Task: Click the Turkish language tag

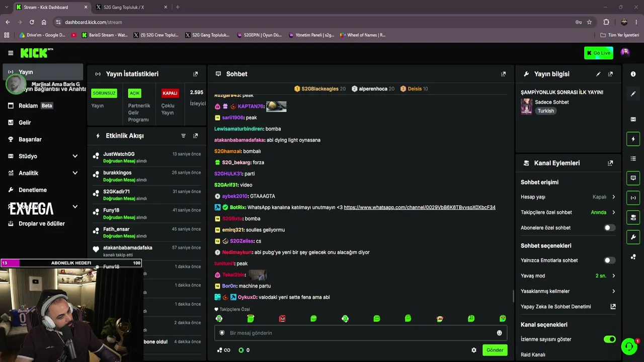Action: pyautogui.click(x=545, y=111)
